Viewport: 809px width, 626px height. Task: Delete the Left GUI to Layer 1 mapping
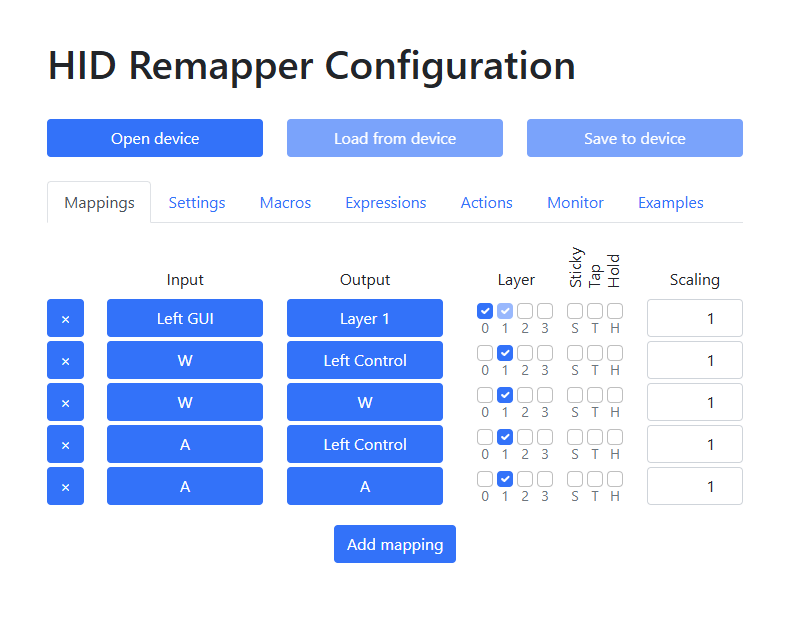coord(65,318)
